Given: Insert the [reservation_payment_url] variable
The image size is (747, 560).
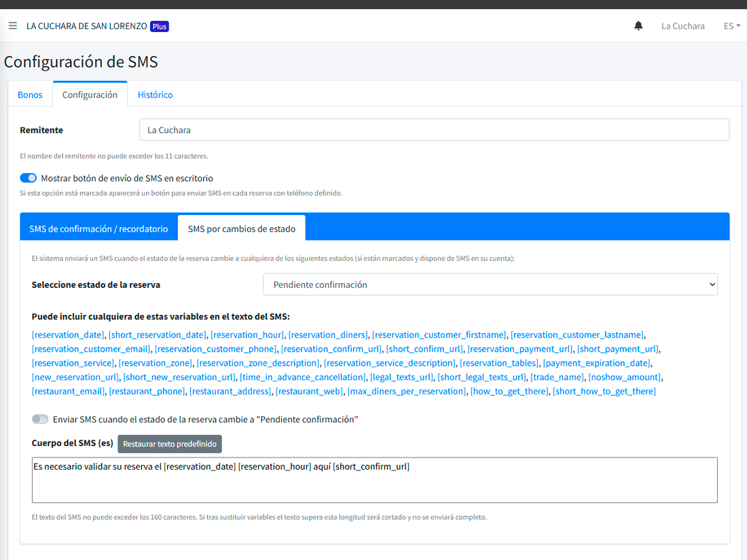Looking at the screenshot, I should (x=520, y=349).
